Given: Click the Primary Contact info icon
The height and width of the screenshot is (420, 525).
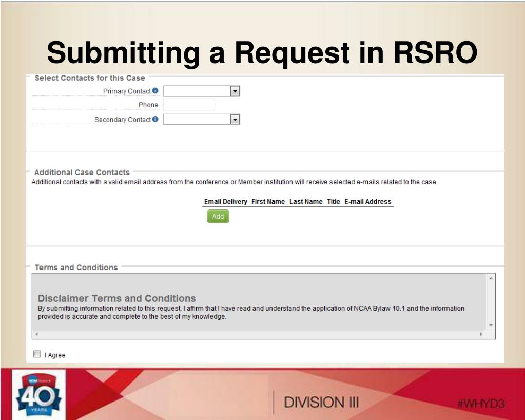Looking at the screenshot, I should (x=155, y=91).
